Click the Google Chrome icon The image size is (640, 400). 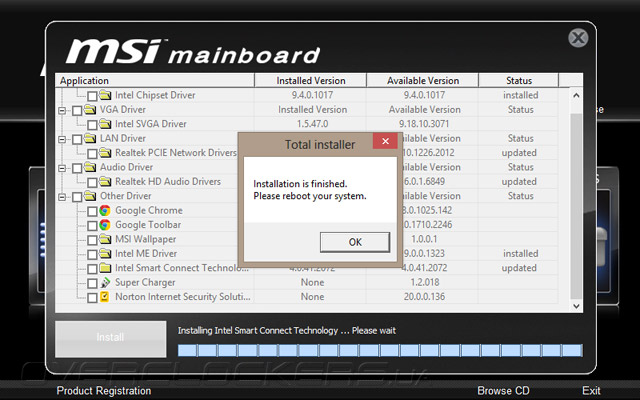pos(105,210)
